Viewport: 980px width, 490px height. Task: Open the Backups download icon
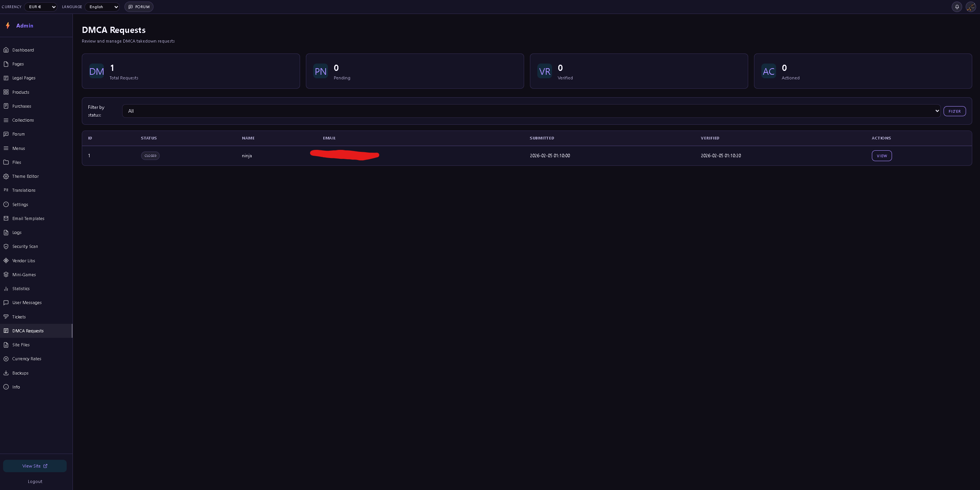pyautogui.click(x=6, y=373)
